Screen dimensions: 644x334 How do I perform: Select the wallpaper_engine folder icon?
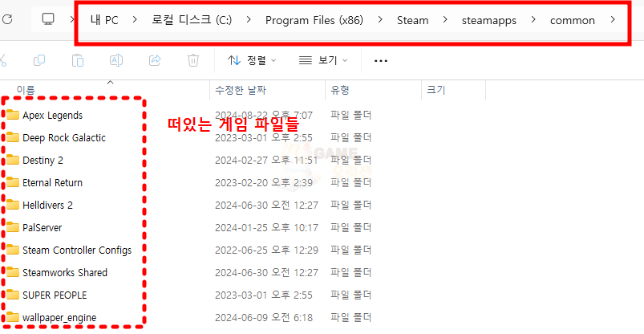click(13, 317)
